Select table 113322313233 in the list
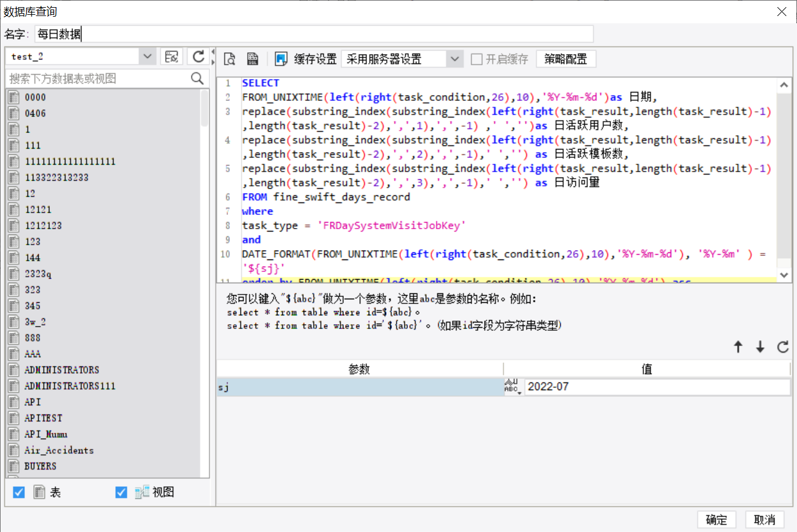 click(x=56, y=178)
